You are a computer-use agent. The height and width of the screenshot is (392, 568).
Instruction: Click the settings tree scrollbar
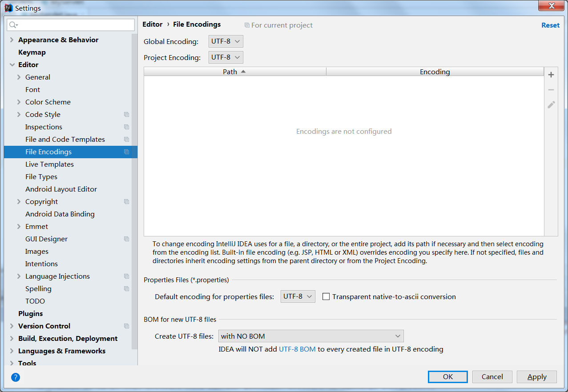coord(135,191)
